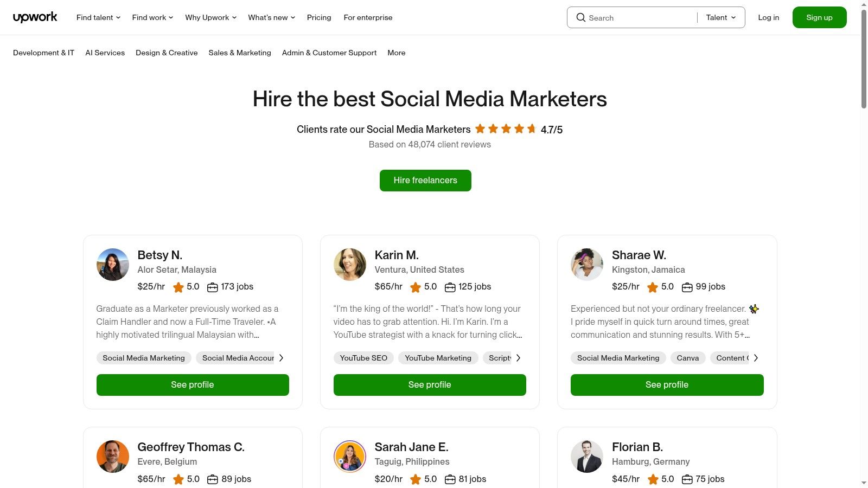868x488 pixels.
Task: Expand Sharae W.'s skill tags chevron
Action: click(756, 358)
